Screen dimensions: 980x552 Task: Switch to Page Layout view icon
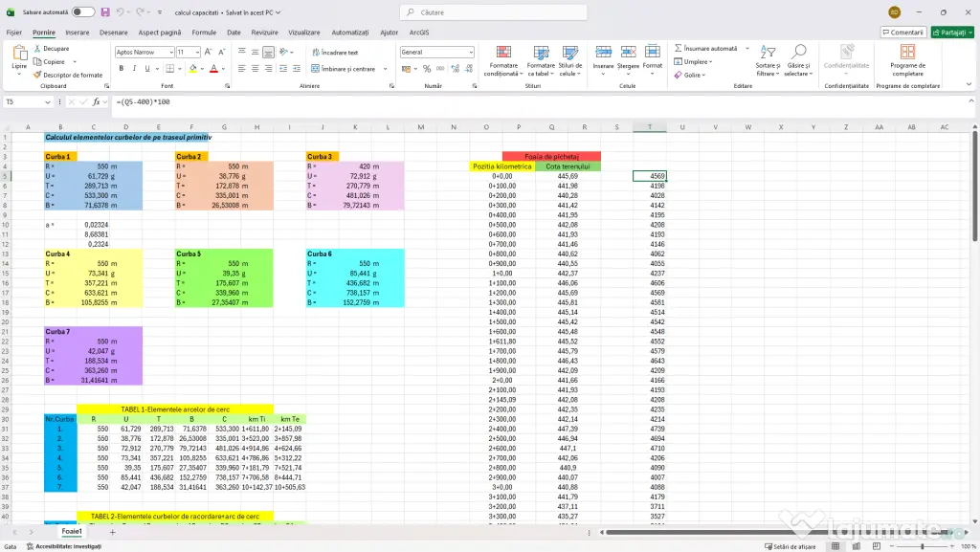coord(856,546)
